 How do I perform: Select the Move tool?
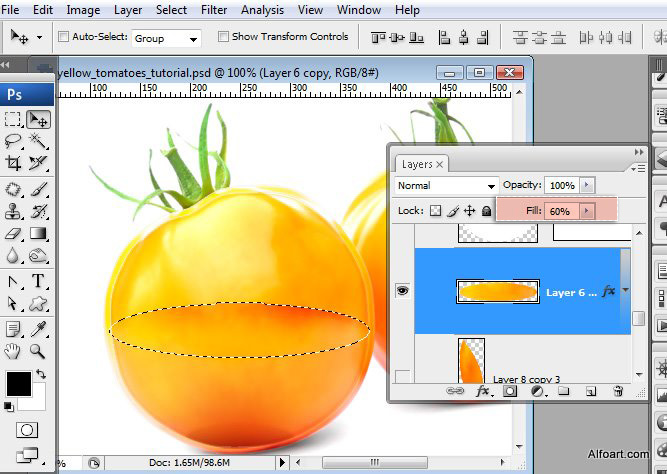tap(38, 120)
